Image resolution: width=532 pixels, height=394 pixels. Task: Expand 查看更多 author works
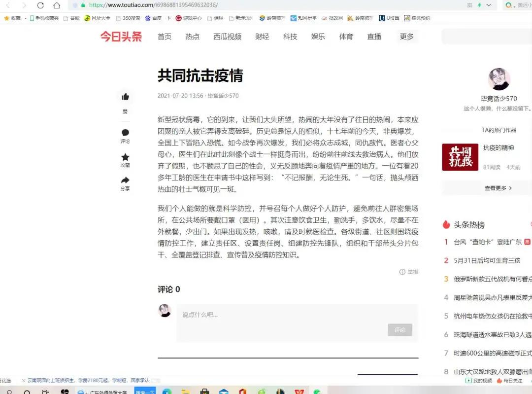tap(498, 188)
